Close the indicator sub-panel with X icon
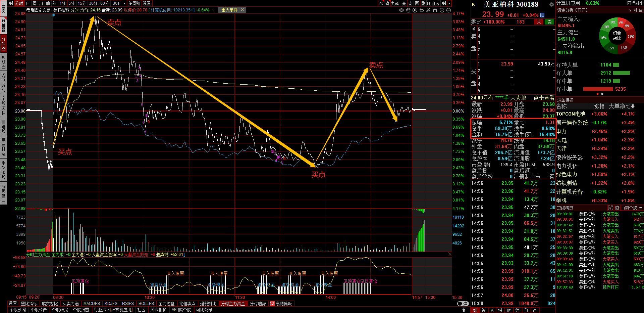644x313 pixels. click(450, 254)
